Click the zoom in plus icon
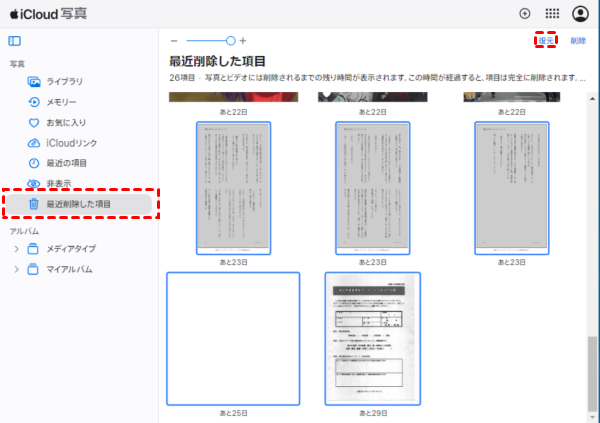Screen dimensions: 600x423 pyautogui.click(x=243, y=41)
